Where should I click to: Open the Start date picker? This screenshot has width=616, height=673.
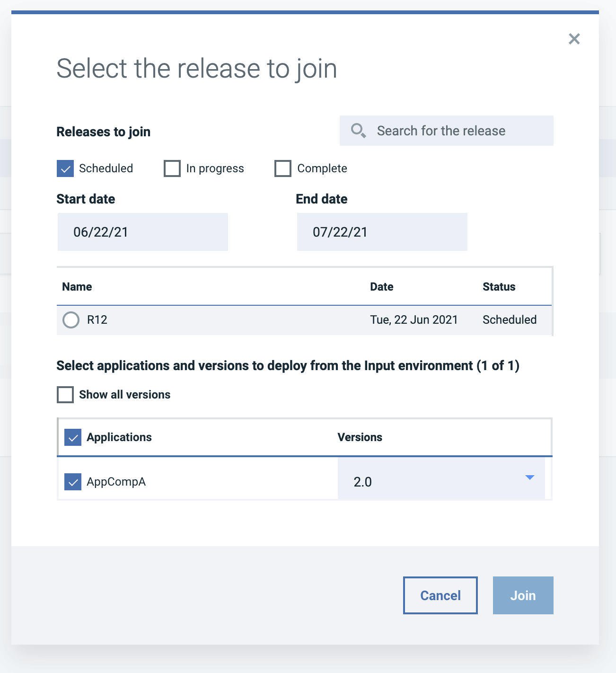[142, 232]
